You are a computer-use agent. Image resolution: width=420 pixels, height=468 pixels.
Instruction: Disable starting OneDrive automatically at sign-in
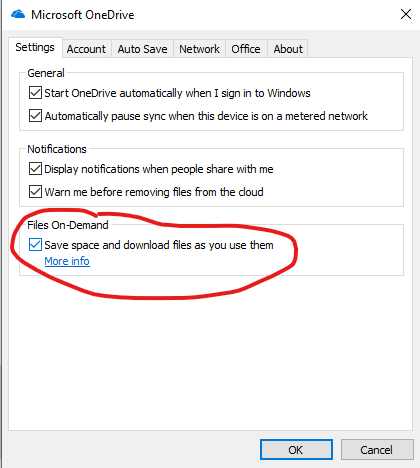(x=35, y=93)
